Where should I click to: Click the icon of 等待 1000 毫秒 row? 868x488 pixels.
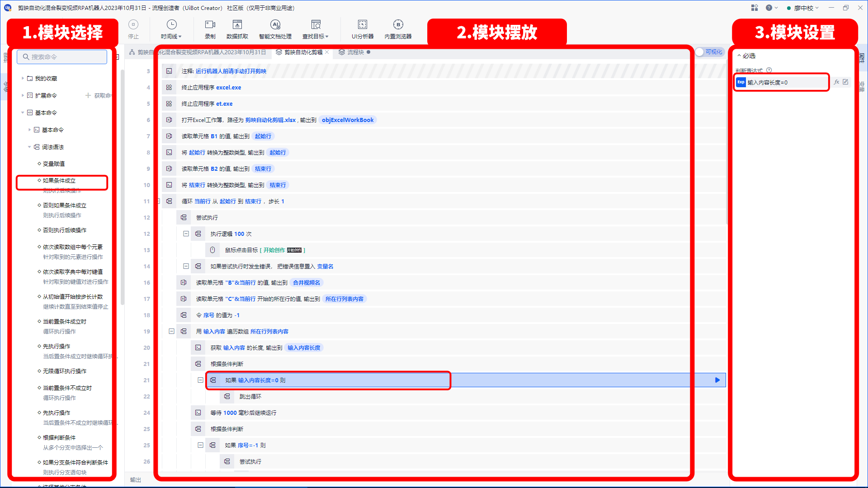198,413
